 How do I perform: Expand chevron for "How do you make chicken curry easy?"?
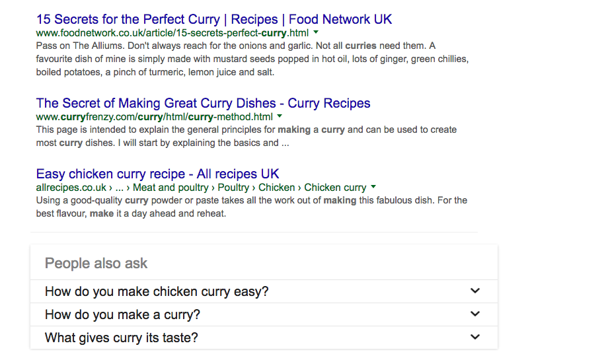click(x=474, y=291)
